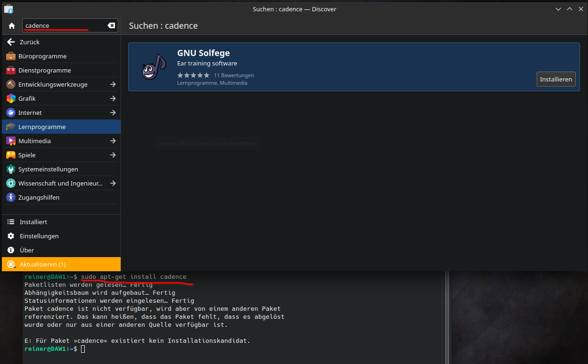The height and width of the screenshot is (364, 588).
Task: Go back with the Zurück arrow
Action: click(x=11, y=42)
